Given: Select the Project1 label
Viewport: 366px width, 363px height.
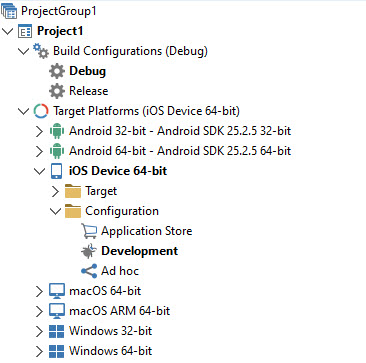Looking at the screenshot, I should point(60,31).
